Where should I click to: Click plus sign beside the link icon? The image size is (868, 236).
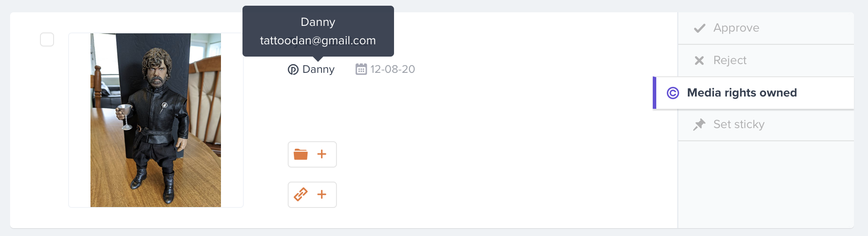coord(322,194)
